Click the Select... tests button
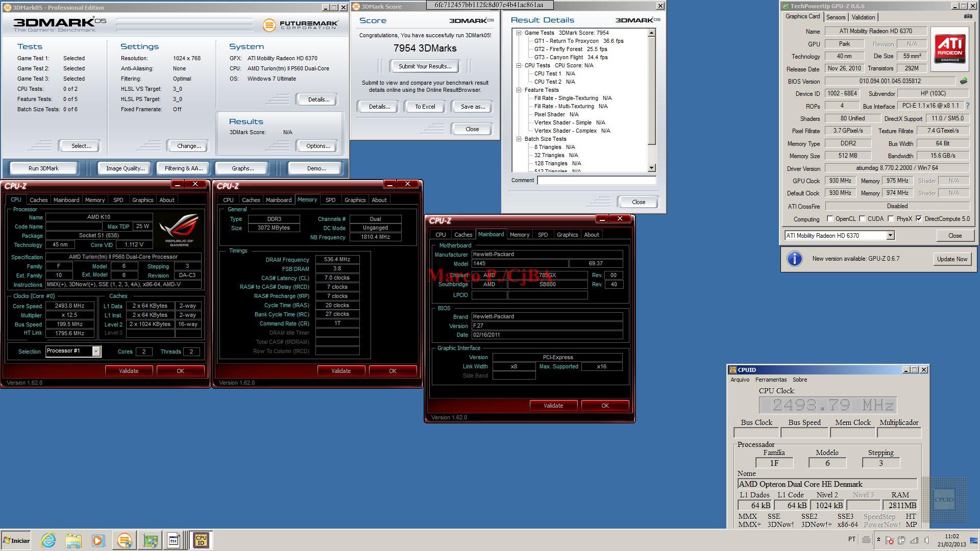This screenshot has height=551, width=980. pyautogui.click(x=81, y=146)
